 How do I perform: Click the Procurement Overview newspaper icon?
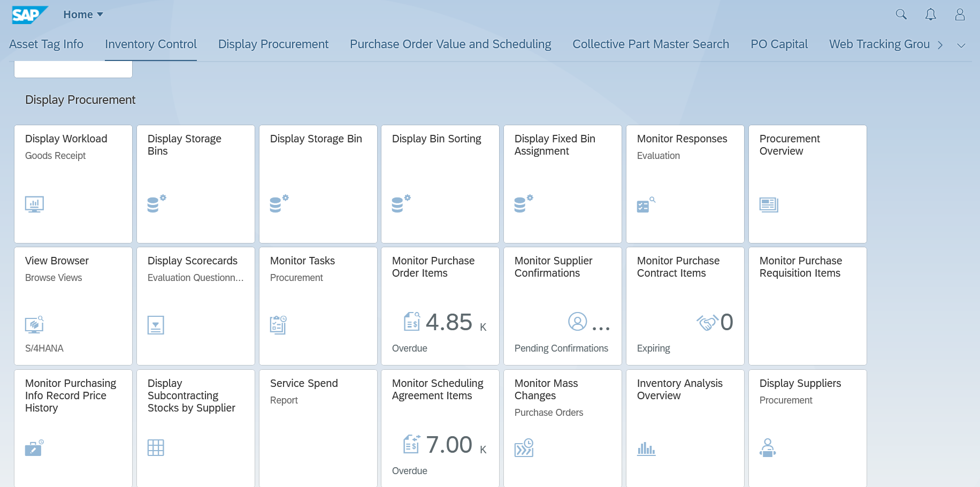click(x=769, y=204)
